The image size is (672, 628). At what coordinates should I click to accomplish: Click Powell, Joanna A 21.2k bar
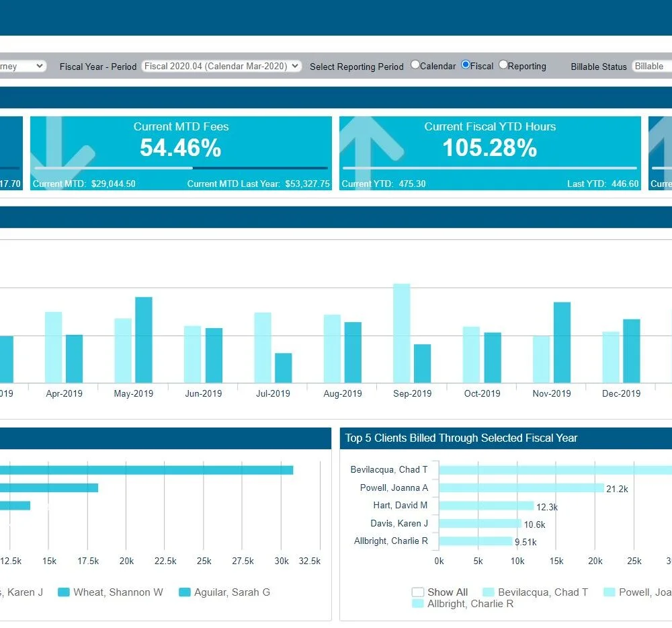coord(521,488)
